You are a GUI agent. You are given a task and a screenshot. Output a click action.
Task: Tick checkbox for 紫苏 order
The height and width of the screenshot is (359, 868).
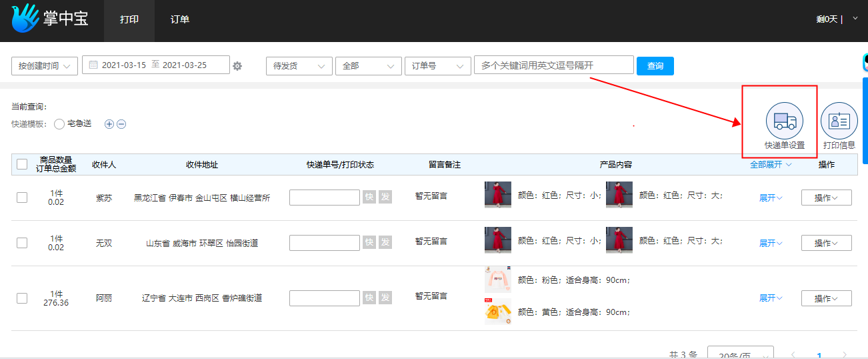coord(22,198)
